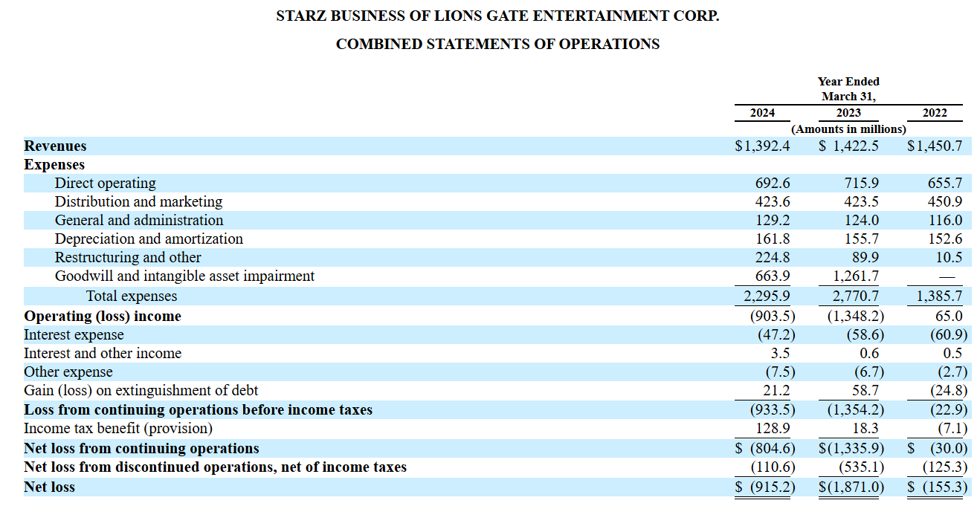Click the 'Direct operating' label
The width and height of the screenshot is (980, 506).
pyautogui.click(x=105, y=184)
